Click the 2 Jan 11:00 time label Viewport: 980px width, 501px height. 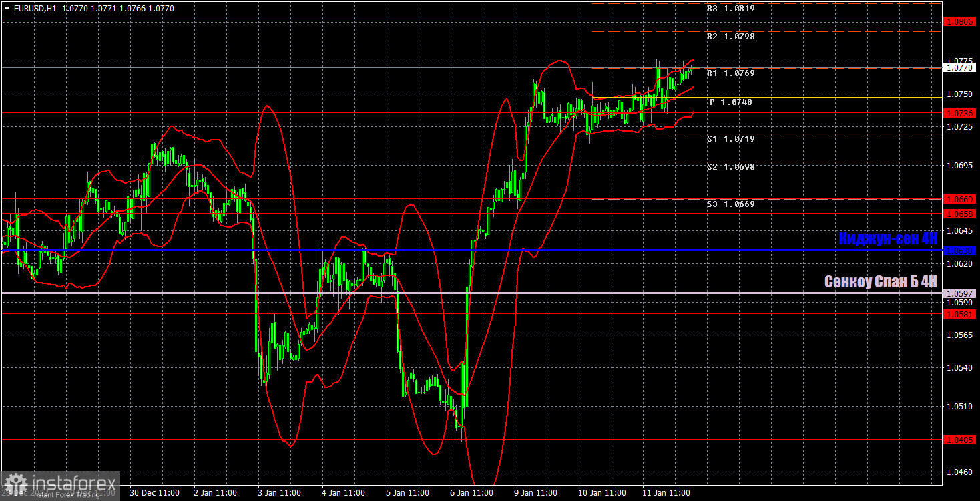[x=215, y=493]
